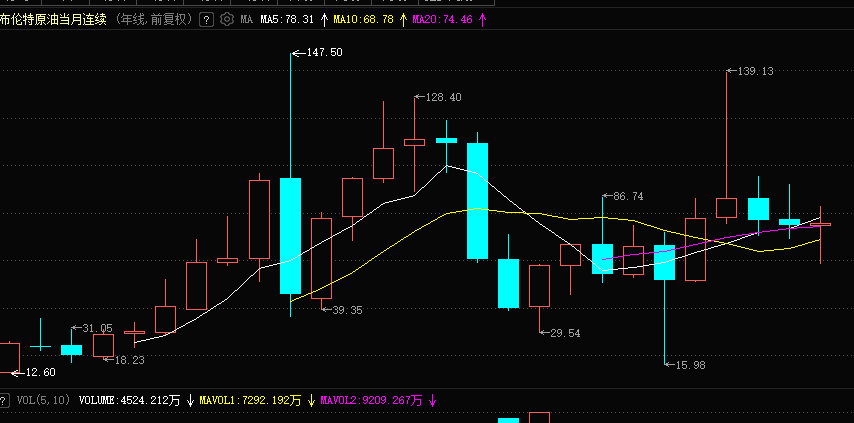
Task: Open MA indicator settings gear
Action: 227,19
